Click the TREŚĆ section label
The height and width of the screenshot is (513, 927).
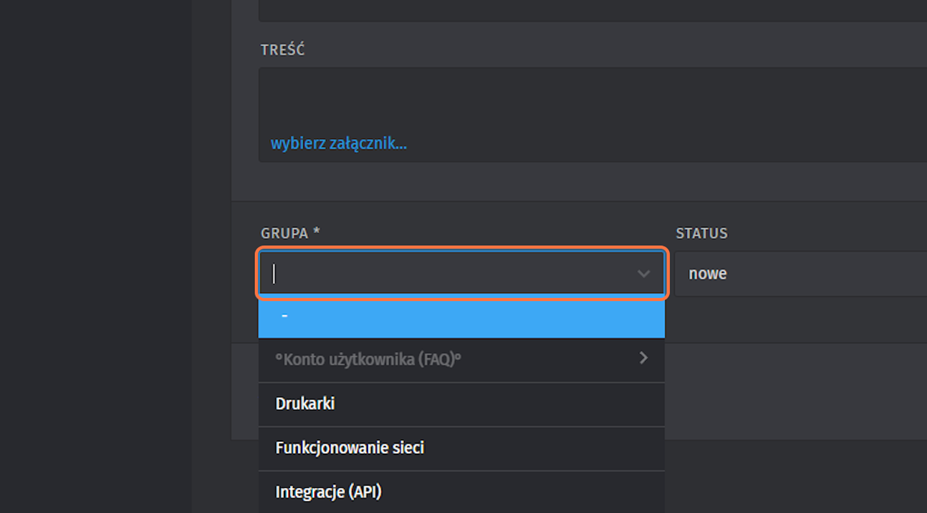[283, 50]
